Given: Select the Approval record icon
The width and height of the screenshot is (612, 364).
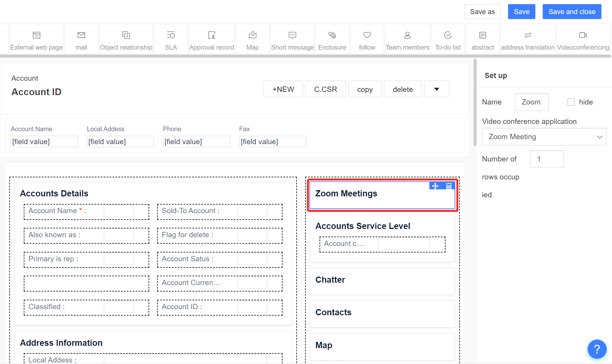Looking at the screenshot, I should 212,35.
